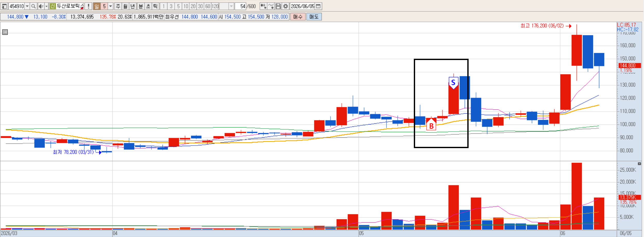Click the 06/05 date label on axis
This screenshot has height=237, width=644.
pyautogui.click(x=626, y=233)
